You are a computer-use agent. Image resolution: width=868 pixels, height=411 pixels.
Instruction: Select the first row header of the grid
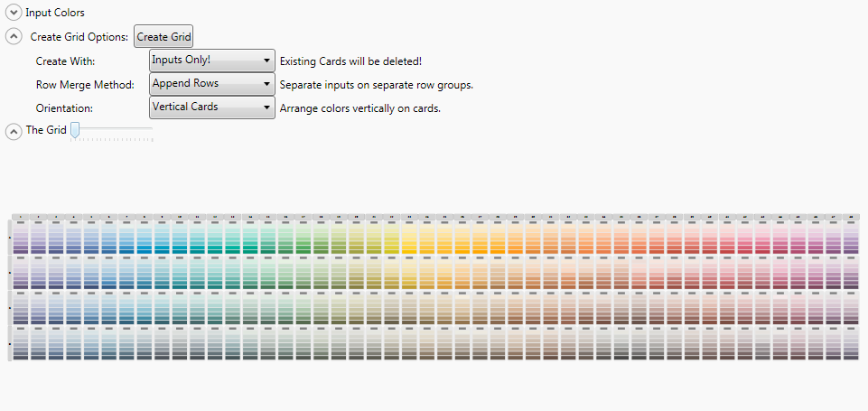9,237
